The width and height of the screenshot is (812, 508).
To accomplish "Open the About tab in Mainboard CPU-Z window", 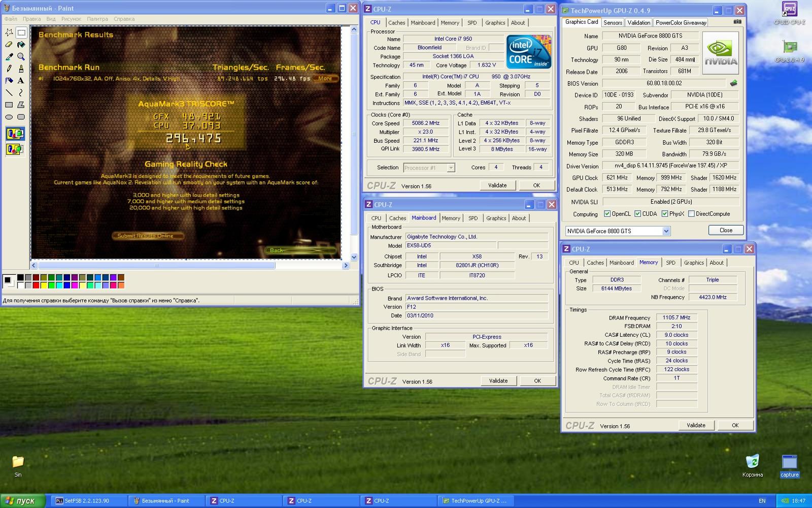I will [x=519, y=218].
